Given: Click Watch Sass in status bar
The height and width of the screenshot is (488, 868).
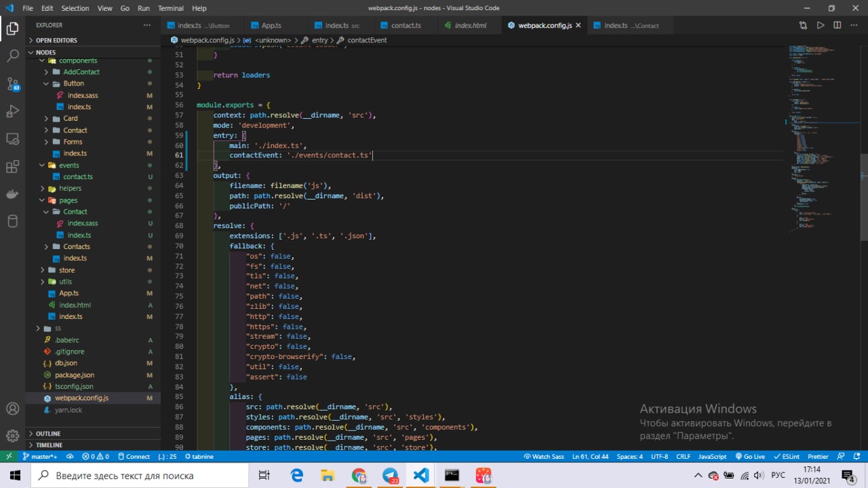Looking at the screenshot, I should [543, 456].
